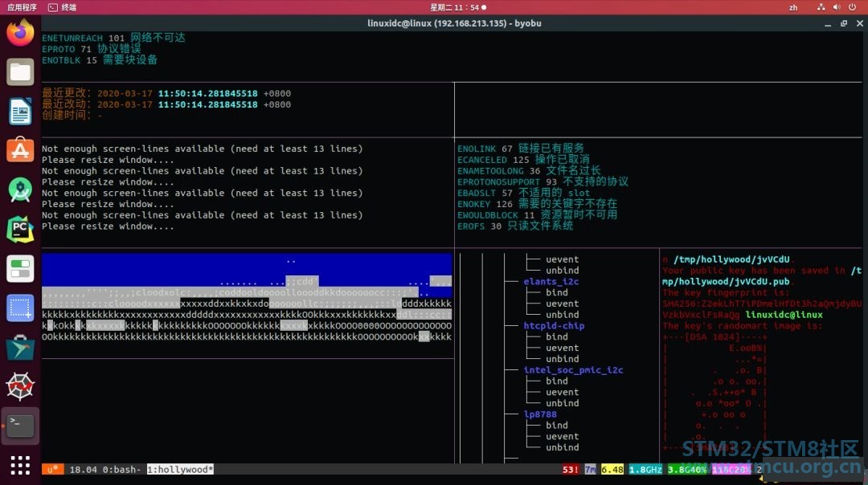Click the EPROTONOSUPPORT 93 error line
The height and width of the screenshot is (485, 868).
[542, 181]
